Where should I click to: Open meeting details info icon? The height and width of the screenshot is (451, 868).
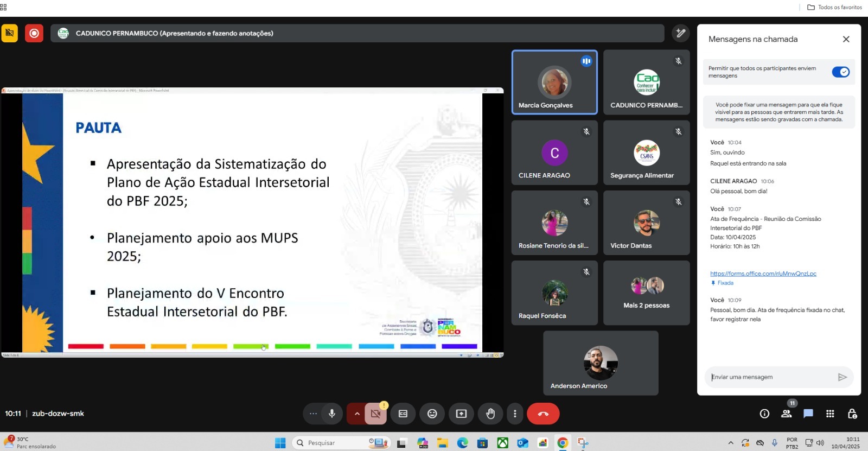(764, 414)
